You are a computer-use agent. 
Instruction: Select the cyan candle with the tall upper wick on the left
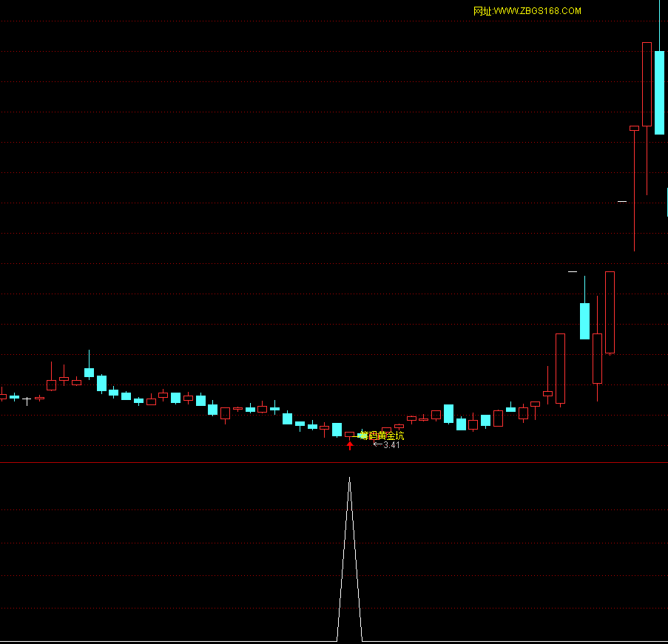click(x=89, y=372)
